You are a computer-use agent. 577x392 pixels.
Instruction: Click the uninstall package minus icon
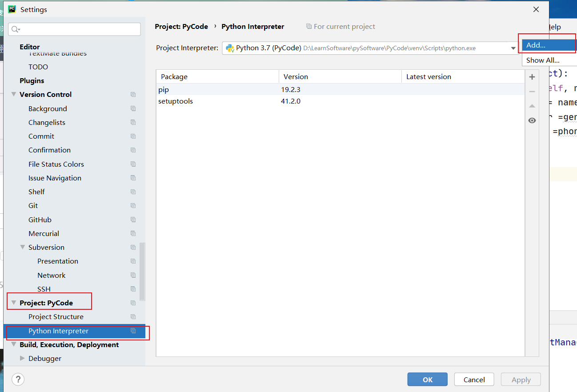tap(532, 92)
